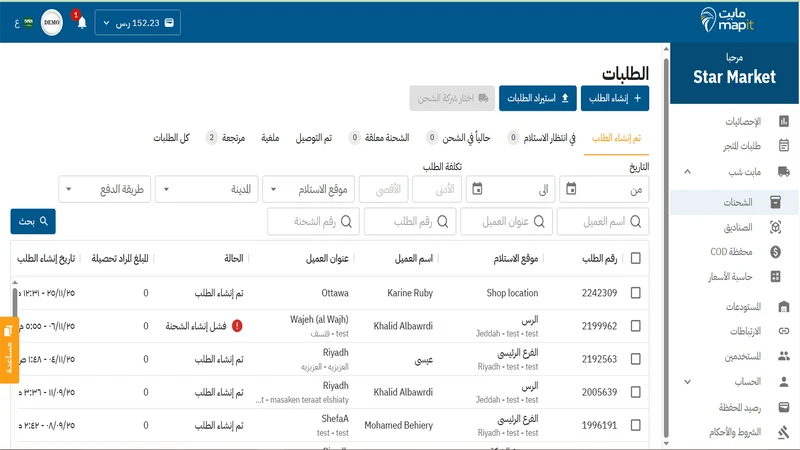Switch to الشحنة معلقة tab

click(x=379, y=138)
